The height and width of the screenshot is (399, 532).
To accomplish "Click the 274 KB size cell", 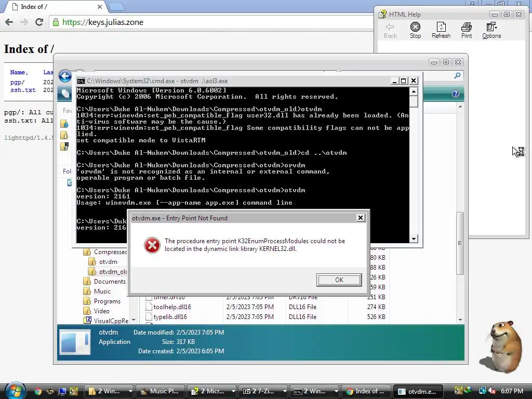I will coord(376,307).
